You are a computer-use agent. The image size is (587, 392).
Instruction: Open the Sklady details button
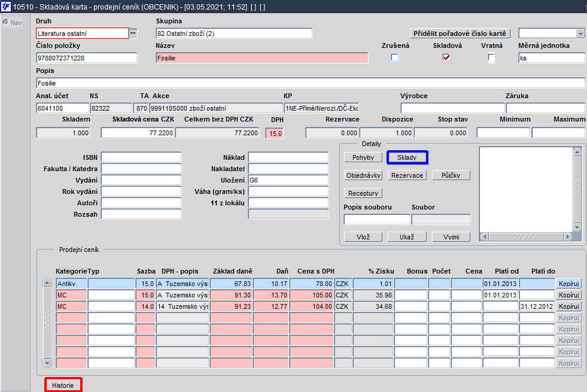[407, 157]
